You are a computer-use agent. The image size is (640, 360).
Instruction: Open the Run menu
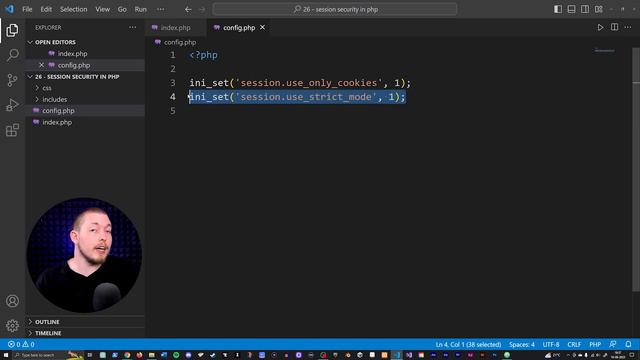coord(140,9)
